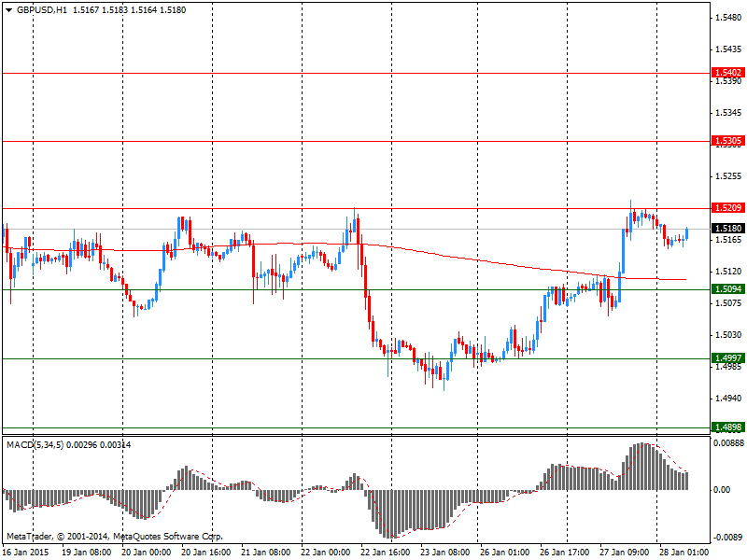Select the 1.5402 red resistance level label

728,73
